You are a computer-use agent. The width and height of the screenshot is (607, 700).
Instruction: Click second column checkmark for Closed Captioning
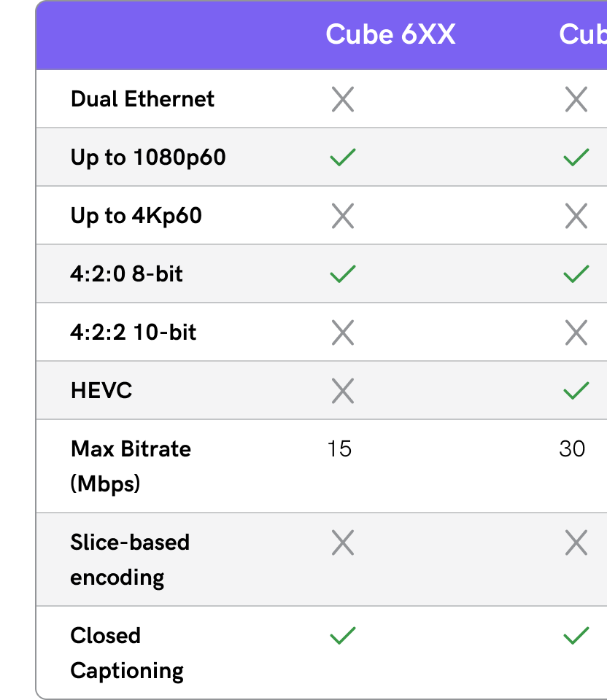[576, 636]
